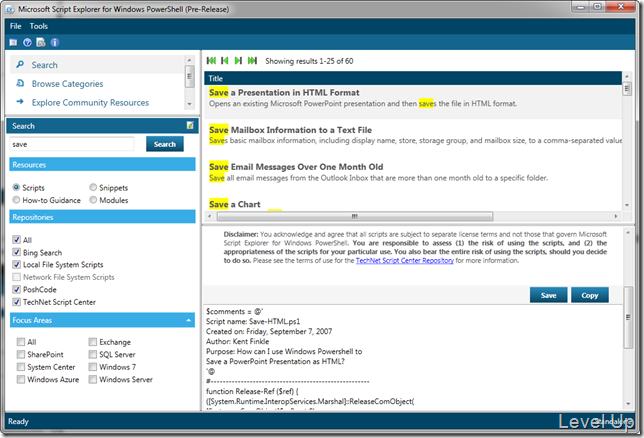Collapse the Focus Areas section arrow

coord(189,320)
